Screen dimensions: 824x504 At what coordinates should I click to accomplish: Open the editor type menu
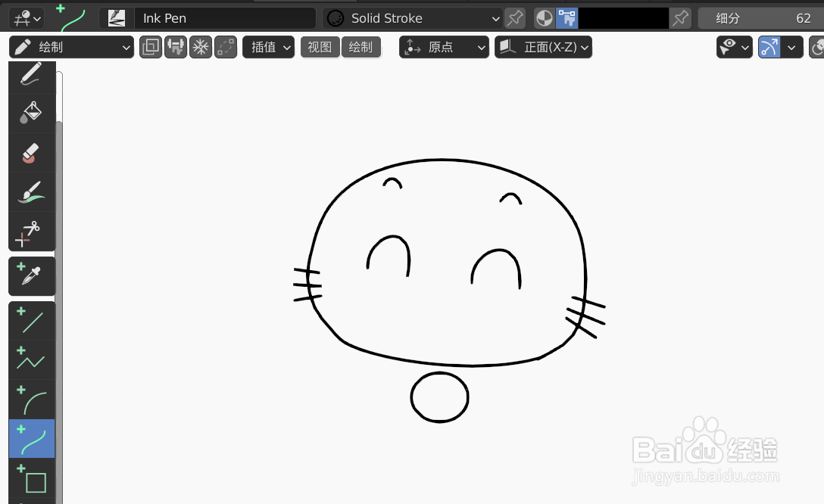click(27, 18)
